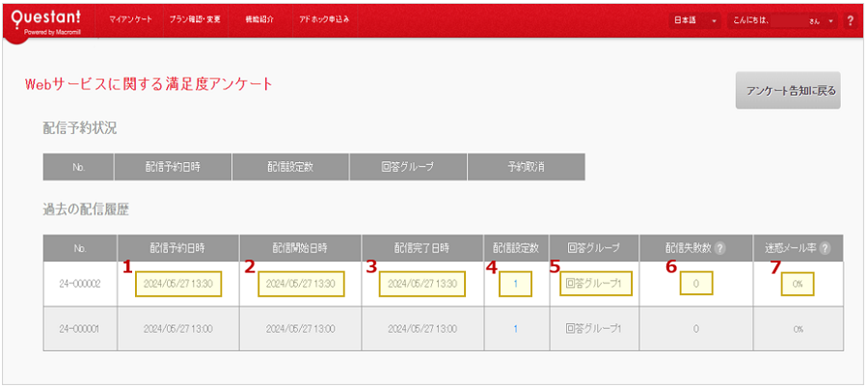Click 配信完了日時 value in row 24-000002
868x388 pixels.
(x=422, y=284)
